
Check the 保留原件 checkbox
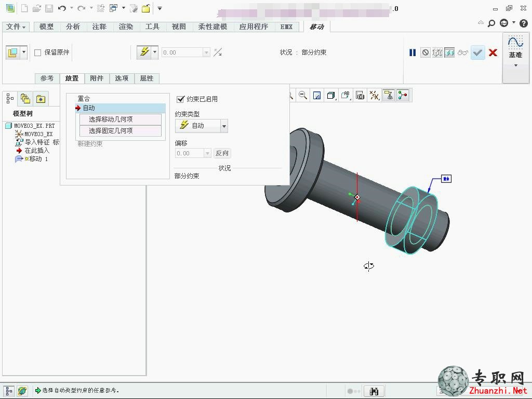coord(37,52)
